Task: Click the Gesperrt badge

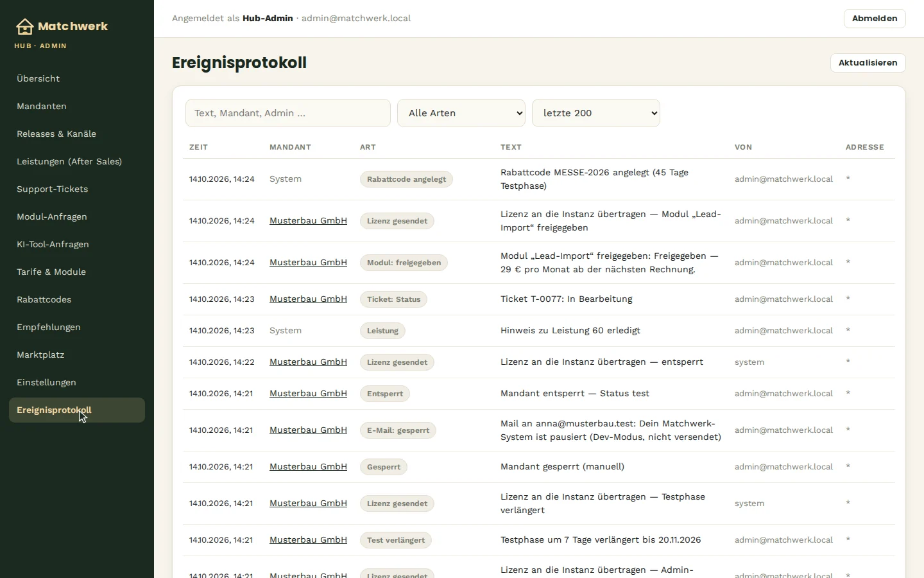Action: (x=384, y=467)
